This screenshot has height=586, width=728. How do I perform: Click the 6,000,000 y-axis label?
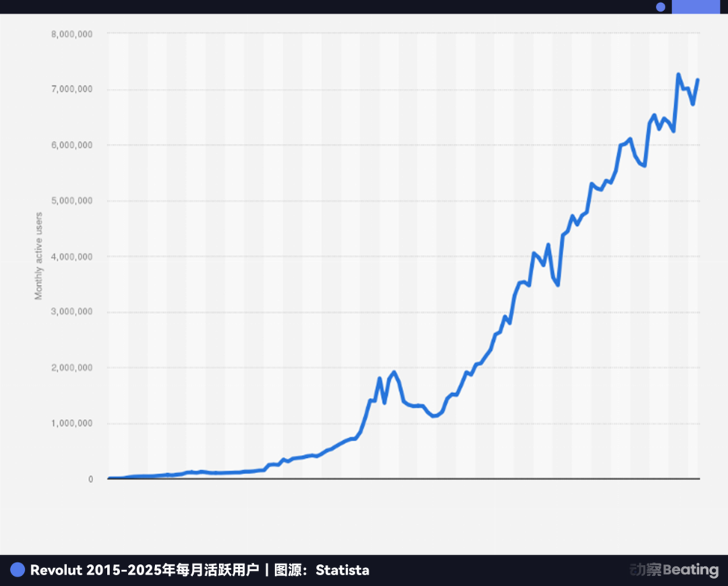coord(71,145)
